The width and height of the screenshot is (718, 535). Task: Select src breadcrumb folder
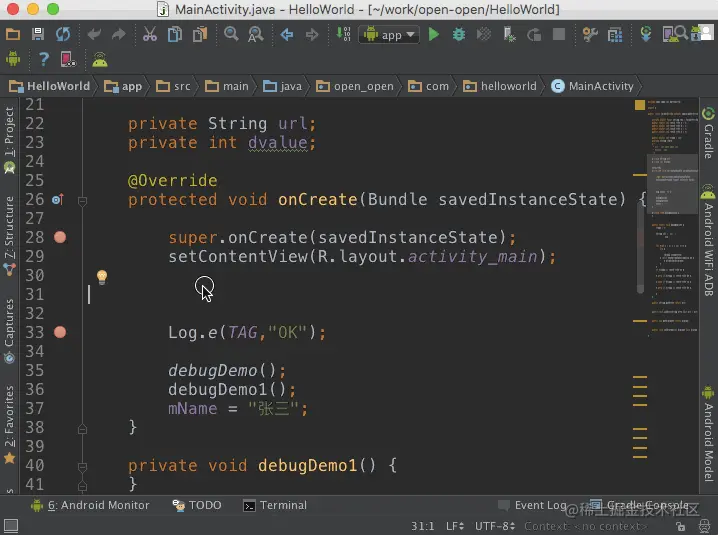pyautogui.click(x=173, y=86)
